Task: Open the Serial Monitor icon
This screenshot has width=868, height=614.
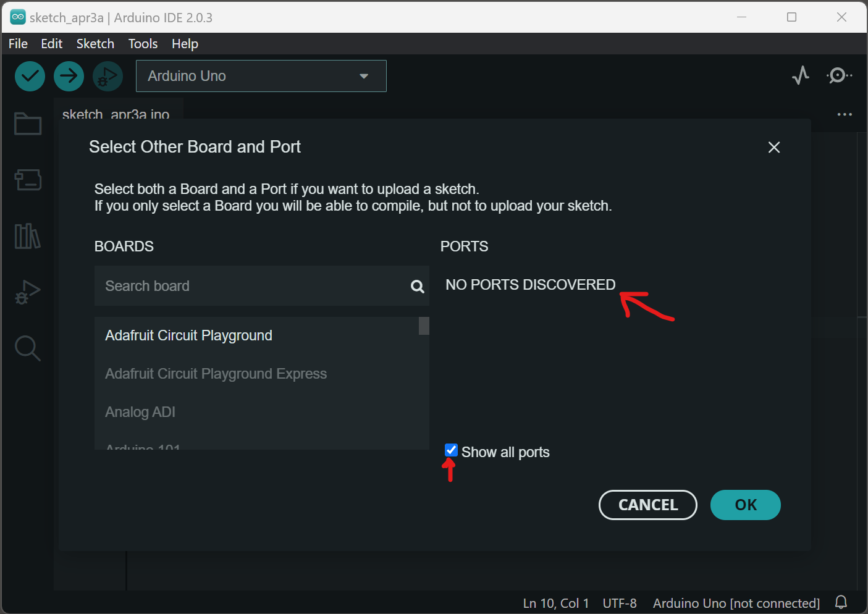Action: tap(839, 76)
